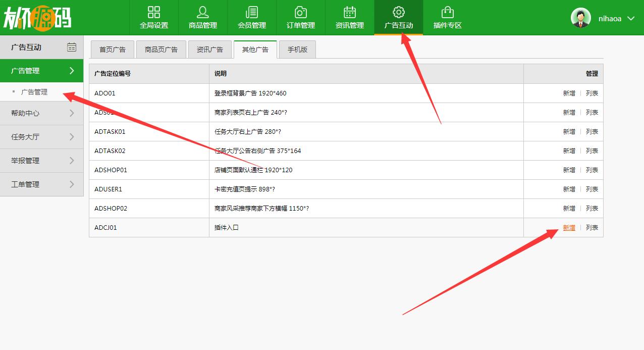Open the 商品页广告 tab

coord(161,49)
